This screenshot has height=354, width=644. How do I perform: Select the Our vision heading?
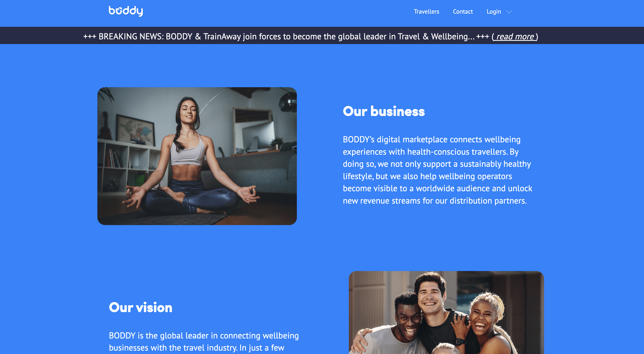(140, 307)
